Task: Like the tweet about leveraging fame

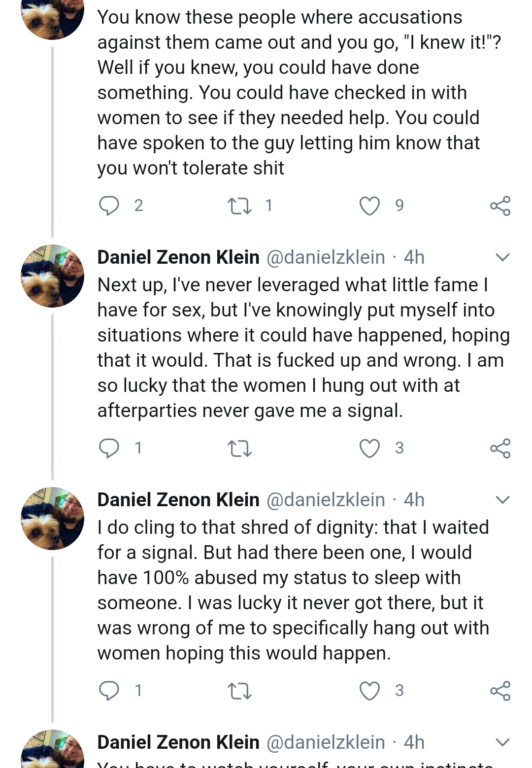Action: (x=369, y=448)
